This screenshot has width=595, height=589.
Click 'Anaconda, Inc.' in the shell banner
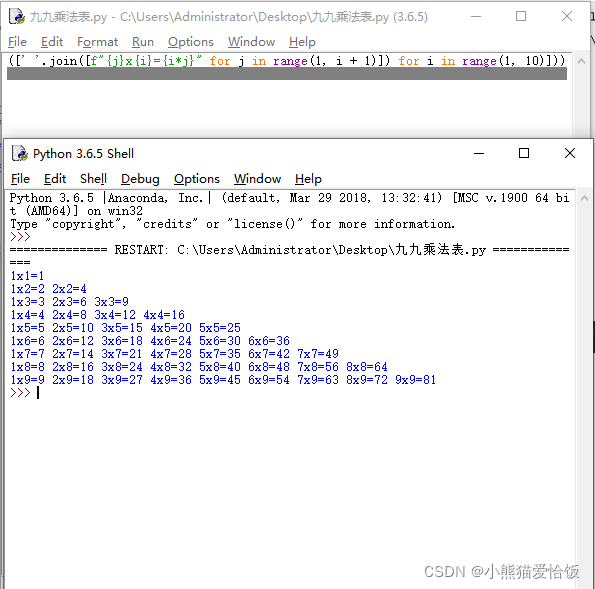155,198
